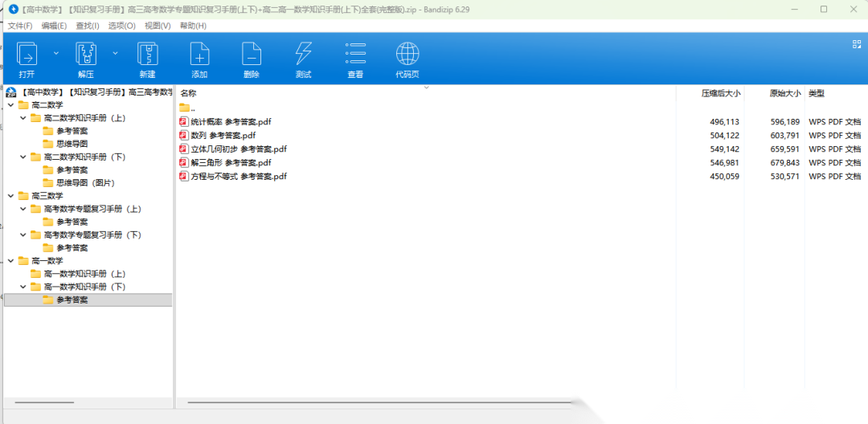Image resolution: width=868 pixels, height=424 pixels.
Task: Collapse the 高二数学 tree folder
Action: click(x=10, y=105)
